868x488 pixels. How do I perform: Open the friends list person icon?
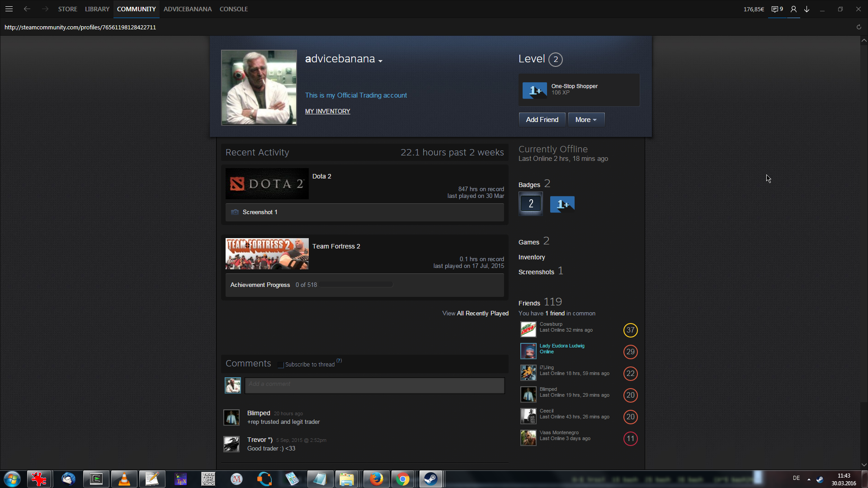tap(793, 9)
